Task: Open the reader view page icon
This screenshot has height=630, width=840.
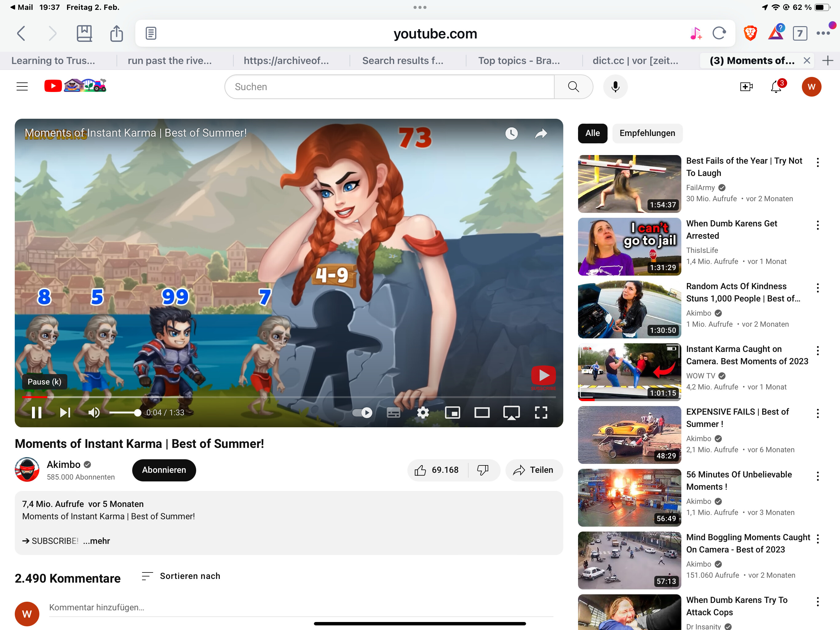Action: tap(151, 34)
